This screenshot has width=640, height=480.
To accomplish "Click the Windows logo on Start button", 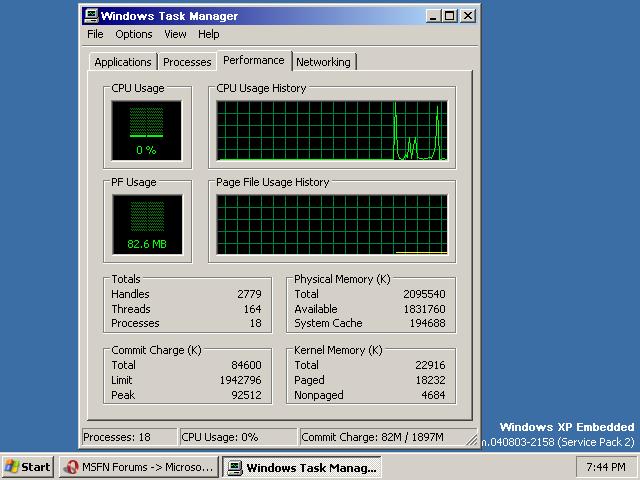I will click(12, 467).
